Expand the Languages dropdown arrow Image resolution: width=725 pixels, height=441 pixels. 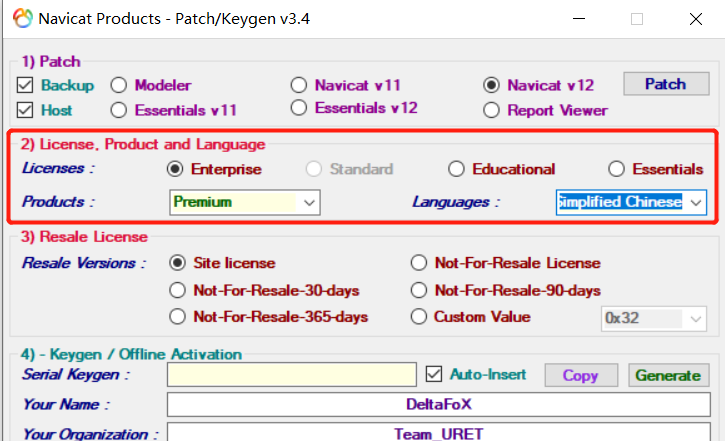[696, 202]
